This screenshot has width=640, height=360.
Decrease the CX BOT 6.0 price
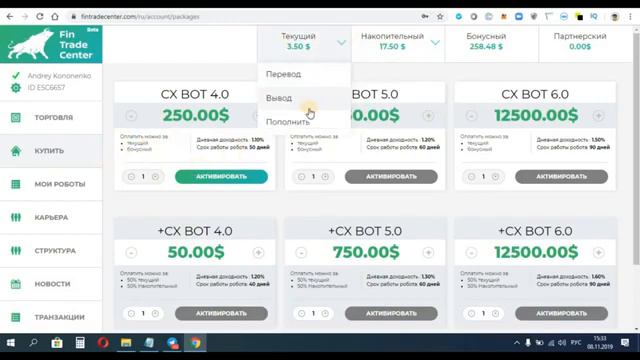471,116
